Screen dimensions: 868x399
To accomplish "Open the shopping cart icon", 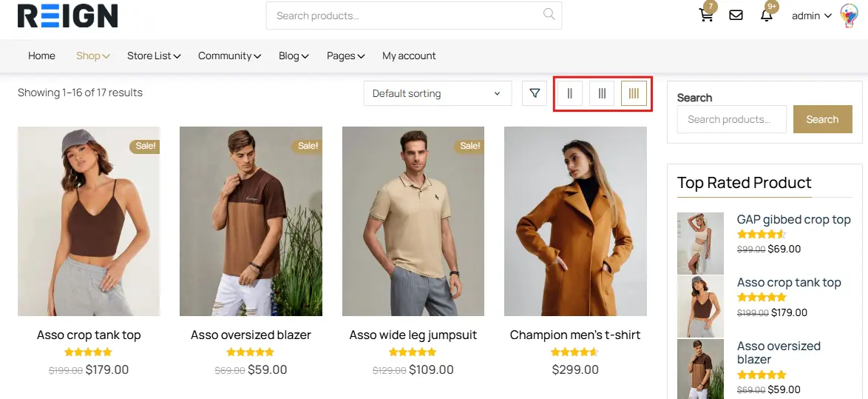I will point(706,16).
